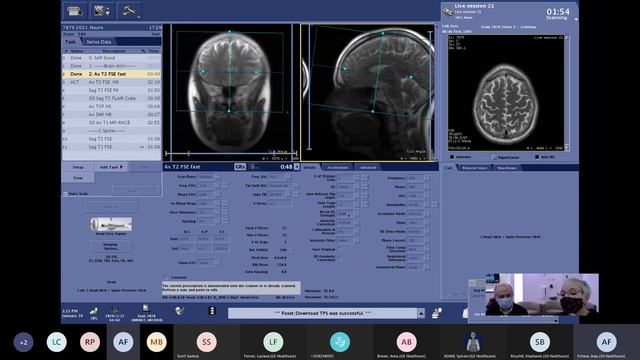Screen dimensions: 640x360
Task: Click the head coil positioning thumbnail
Action: [x=111, y=224]
